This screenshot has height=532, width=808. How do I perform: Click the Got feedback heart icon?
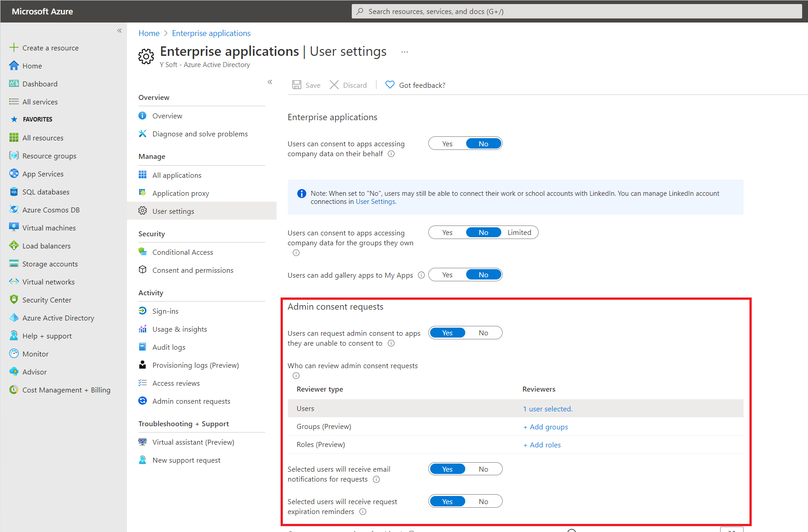390,85
